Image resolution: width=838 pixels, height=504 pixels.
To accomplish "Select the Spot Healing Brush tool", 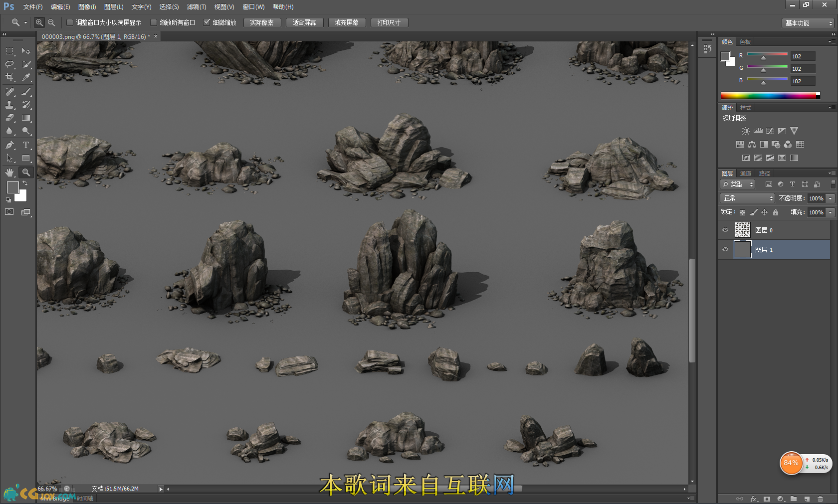I will pos(9,92).
